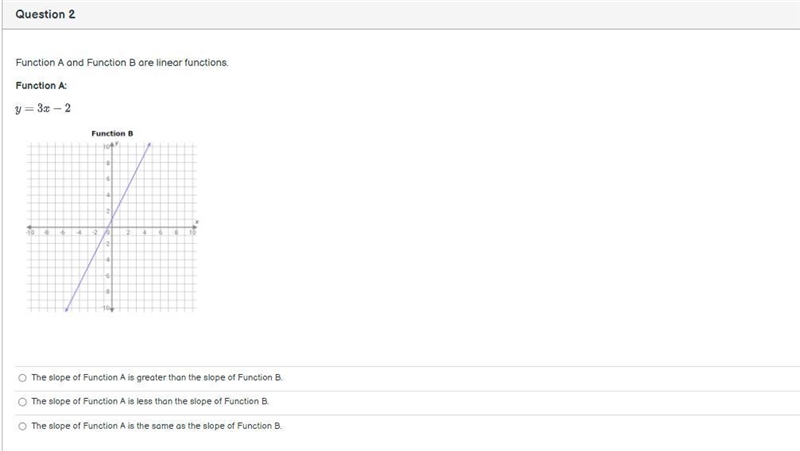Click the upper end of the plotted purple line
800x451 pixels.
(149, 145)
